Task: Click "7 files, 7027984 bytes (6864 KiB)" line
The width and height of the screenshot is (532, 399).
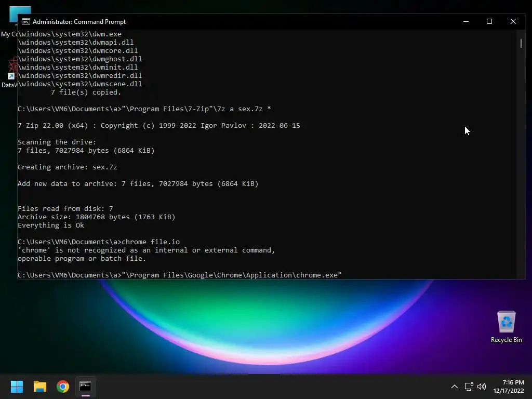Action: [x=86, y=150]
